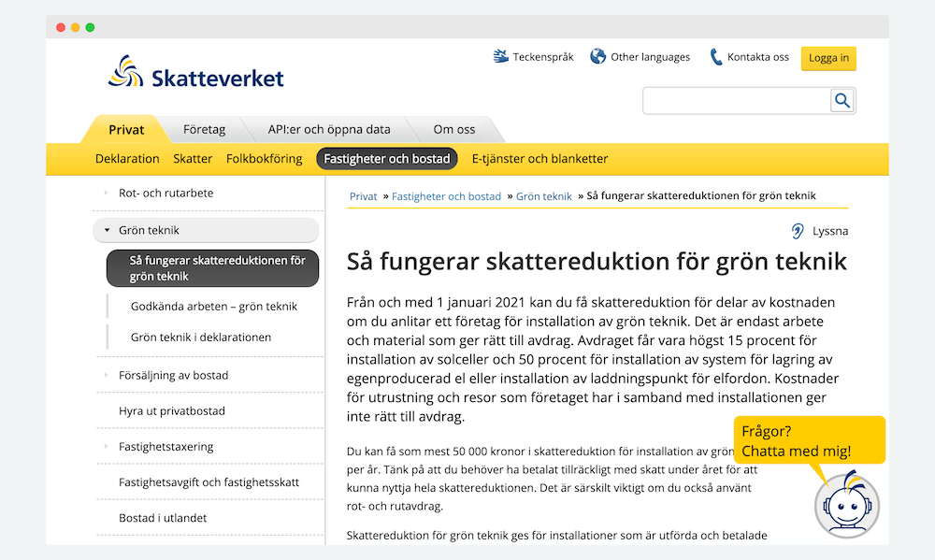The image size is (935, 560).
Task: Select Så fungerar skattereduktionen för grön teknik sidebar item
Action: coord(213,268)
